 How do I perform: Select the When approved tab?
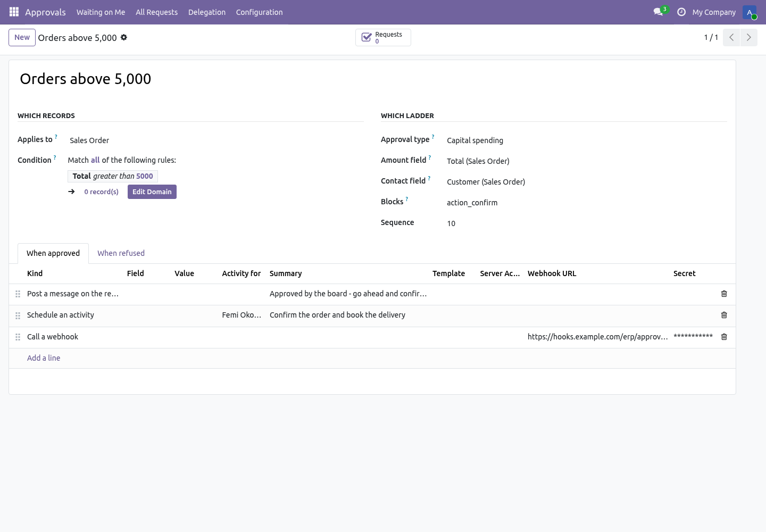53,253
